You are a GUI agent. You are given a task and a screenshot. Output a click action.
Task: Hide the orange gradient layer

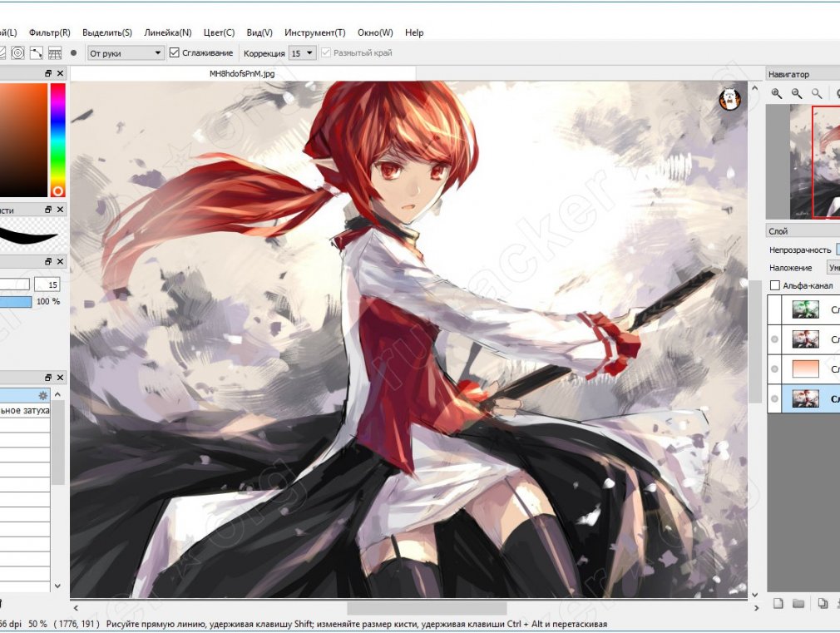click(x=774, y=369)
